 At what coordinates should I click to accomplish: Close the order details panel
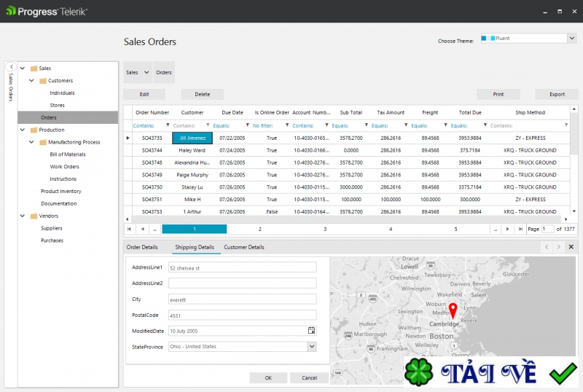pos(571,247)
